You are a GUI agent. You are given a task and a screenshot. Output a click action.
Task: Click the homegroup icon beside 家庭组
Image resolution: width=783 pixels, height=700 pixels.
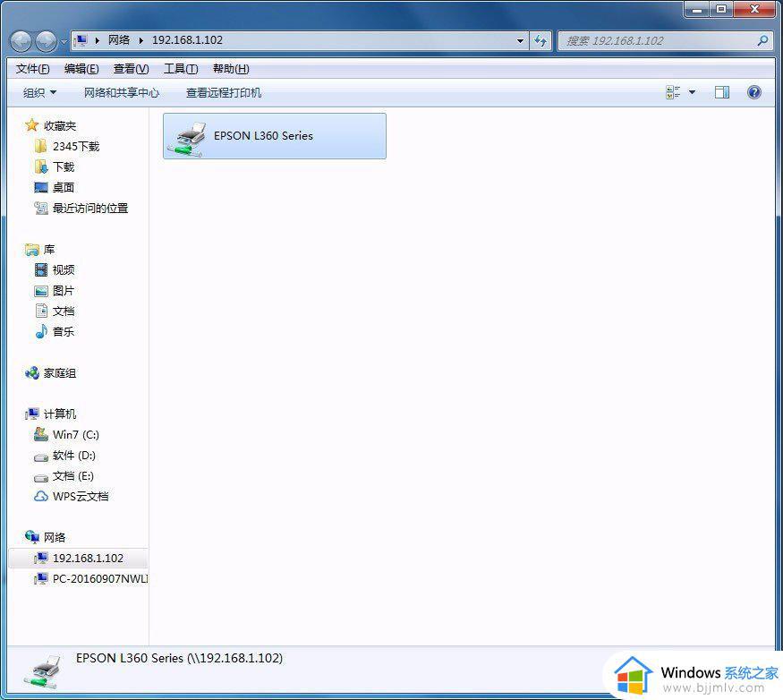click(x=32, y=372)
